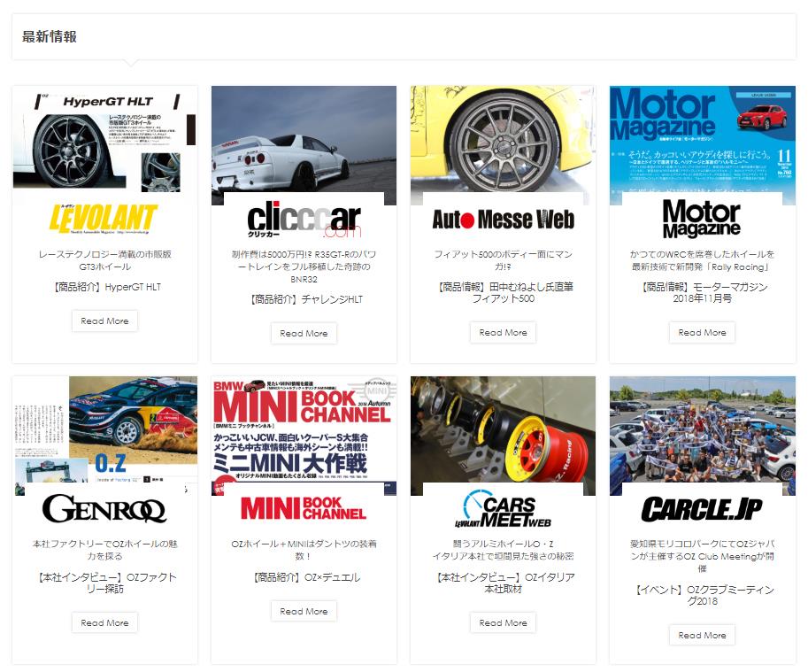Open the 【商品紹介】HyperGT HLT title
808x672 pixels.
tap(104, 287)
